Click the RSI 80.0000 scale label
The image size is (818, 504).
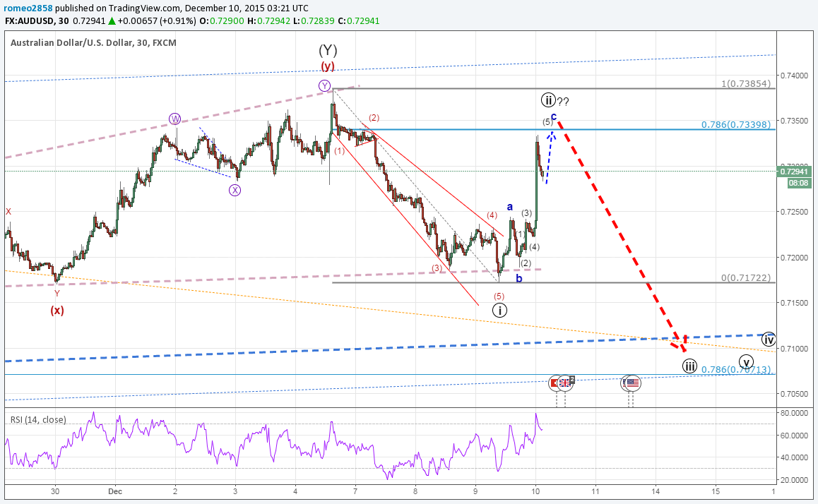coord(795,414)
